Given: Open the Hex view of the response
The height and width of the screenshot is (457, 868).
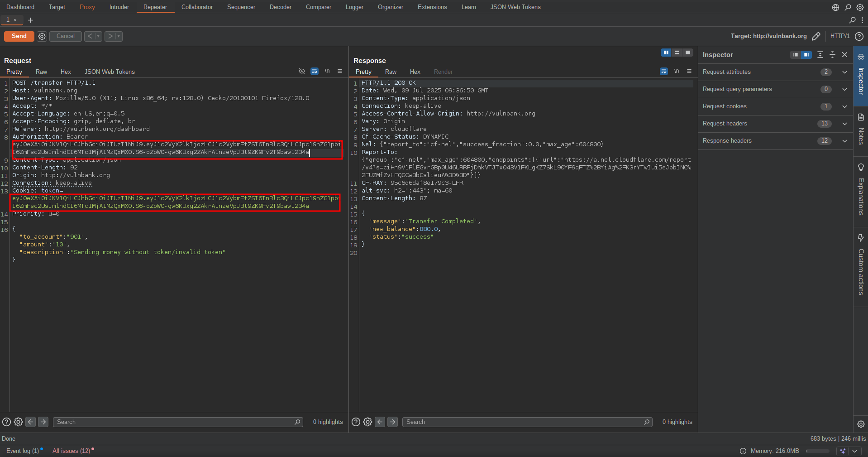Looking at the screenshot, I should point(415,72).
